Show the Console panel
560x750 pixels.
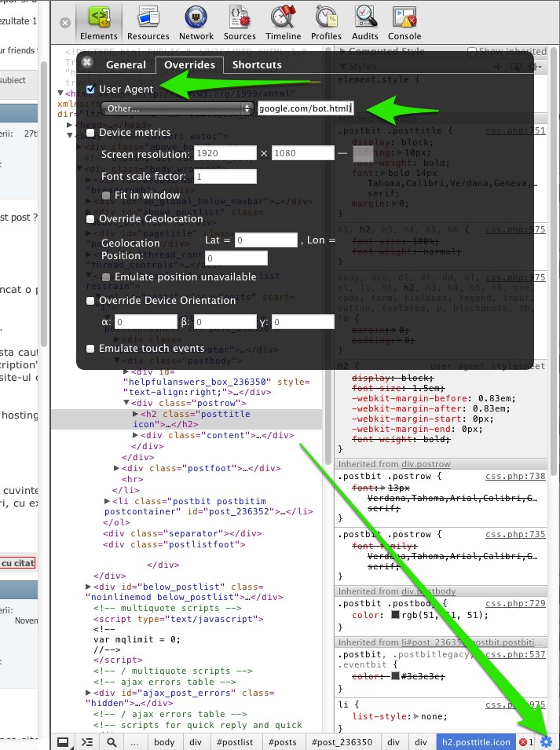(404, 22)
